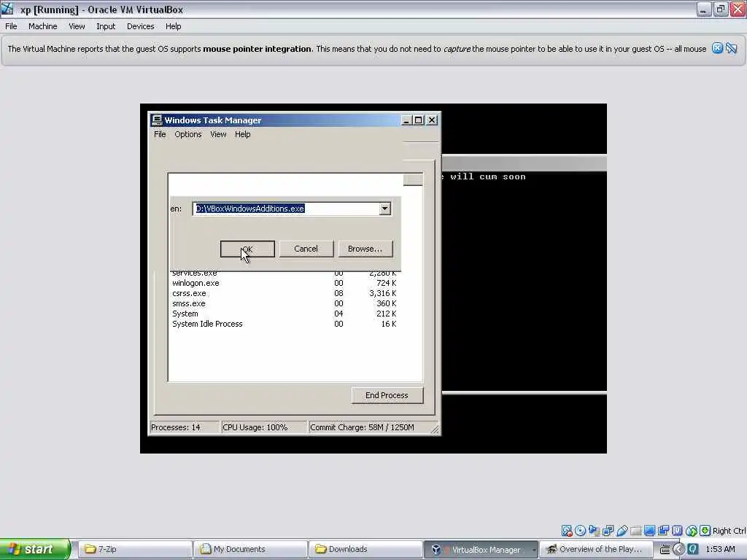Image resolution: width=747 pixels, height=560 pixels.
Task: Click the Processes: 14 status entry
Action: point(185,427)
